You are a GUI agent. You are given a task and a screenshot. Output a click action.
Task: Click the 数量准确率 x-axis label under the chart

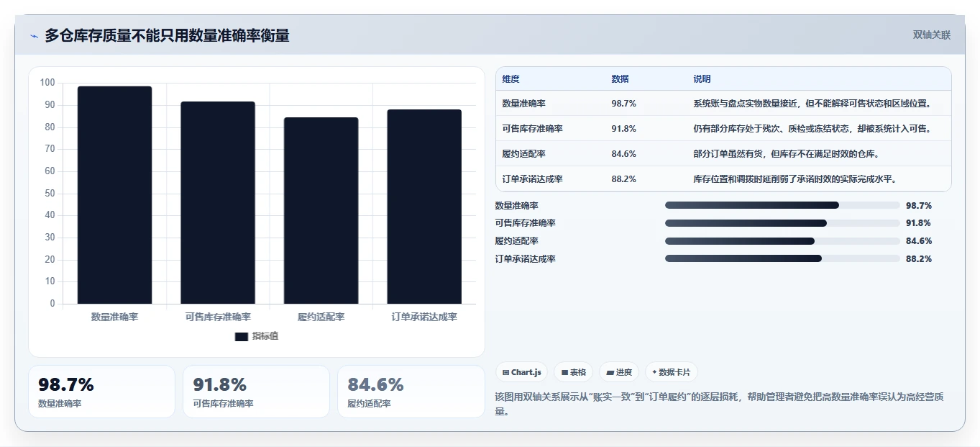pos(115,317)
